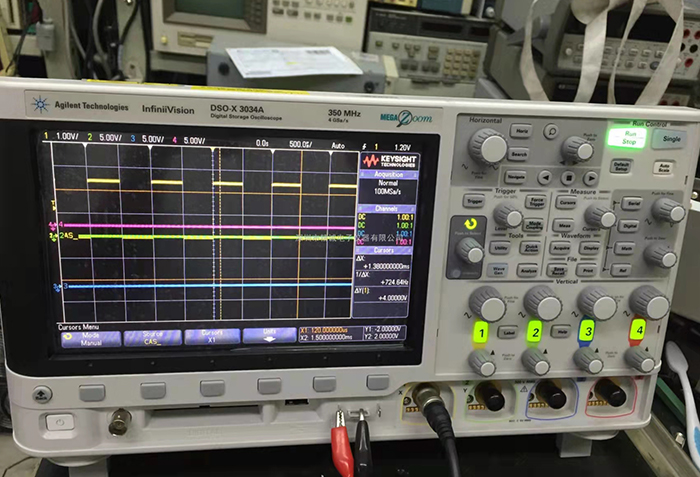Select the Y1 Y2 cursor readout box

(x=384, y=332)
